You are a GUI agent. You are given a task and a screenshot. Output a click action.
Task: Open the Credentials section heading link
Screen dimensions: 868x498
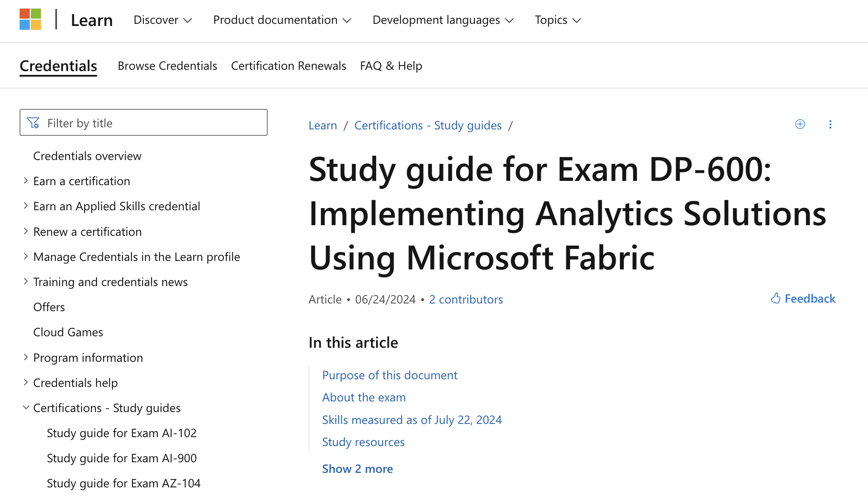tap(58, 66)
